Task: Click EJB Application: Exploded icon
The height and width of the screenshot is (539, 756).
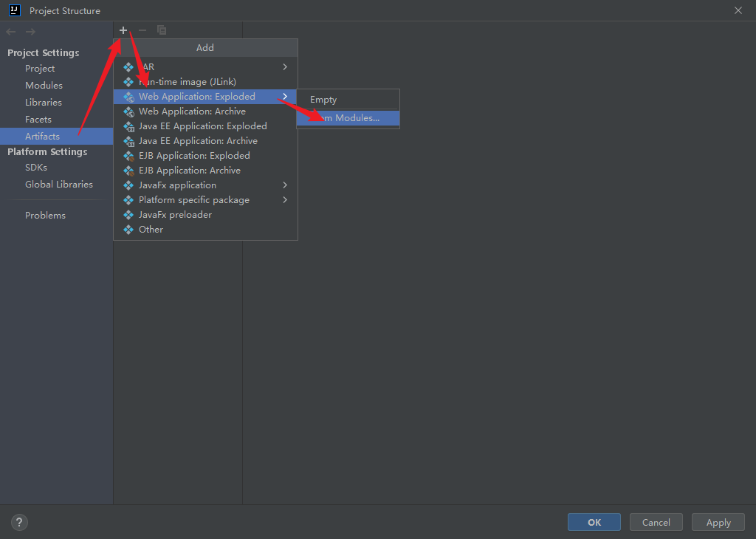Action: tap(128, 157)
